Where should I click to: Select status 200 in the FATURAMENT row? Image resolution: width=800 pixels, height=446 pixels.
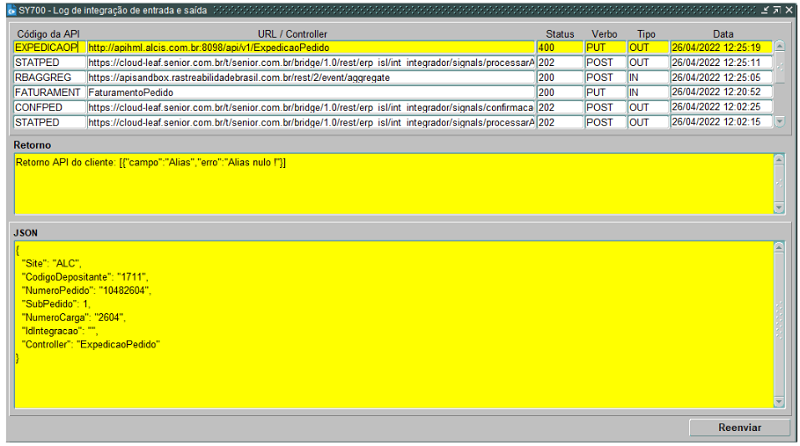[x=560, y=92]
